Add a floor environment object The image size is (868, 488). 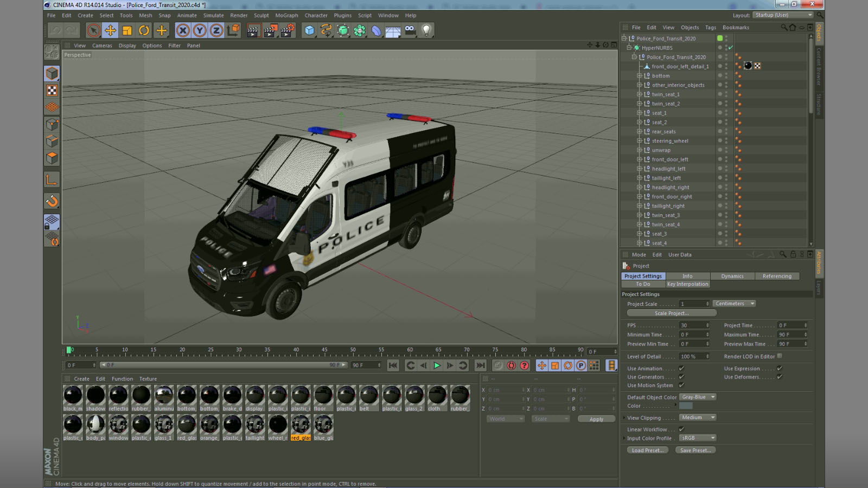point(393,31)
